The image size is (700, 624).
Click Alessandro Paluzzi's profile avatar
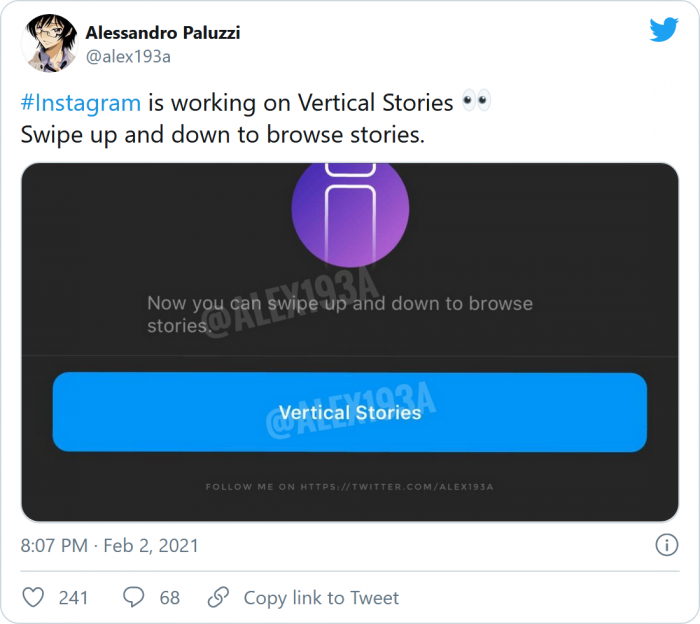tap(49, 43)
